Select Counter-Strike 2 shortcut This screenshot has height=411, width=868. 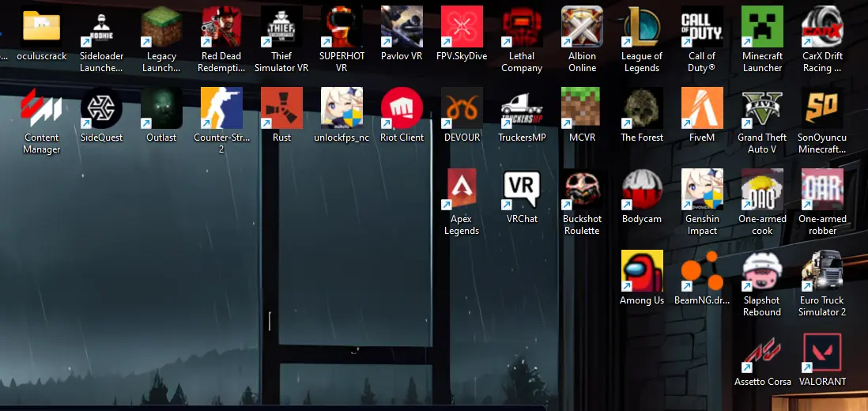click(221, 108)
